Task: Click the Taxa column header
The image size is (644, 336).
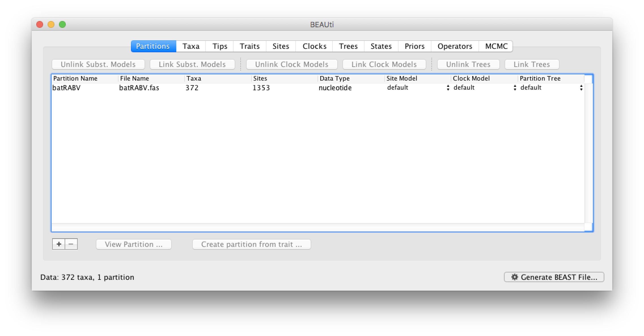Action: pyautogui.click(x=218, y=79)
